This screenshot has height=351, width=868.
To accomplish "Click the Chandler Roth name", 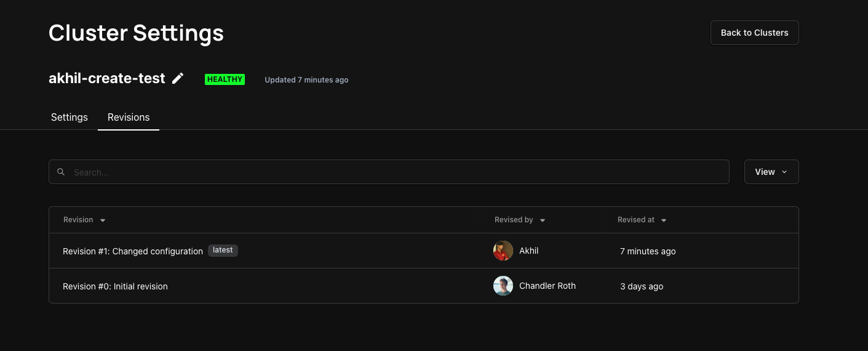I will [x=547, y=286].
